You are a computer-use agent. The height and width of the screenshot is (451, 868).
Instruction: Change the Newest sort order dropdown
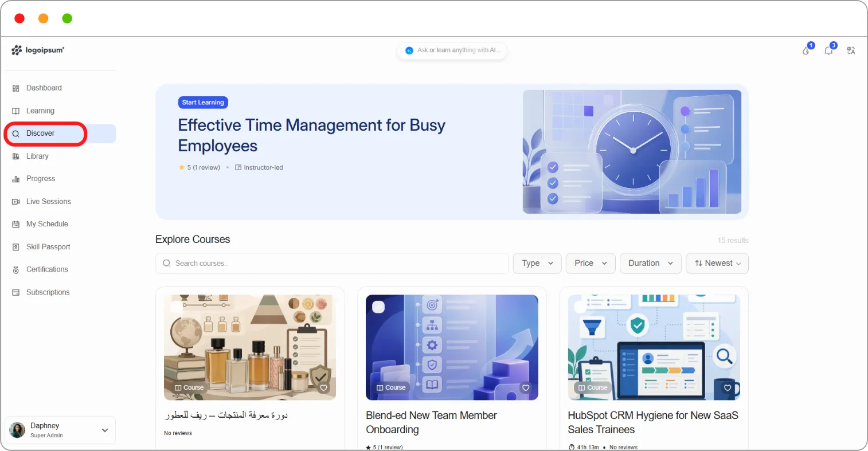click(717, 264)
